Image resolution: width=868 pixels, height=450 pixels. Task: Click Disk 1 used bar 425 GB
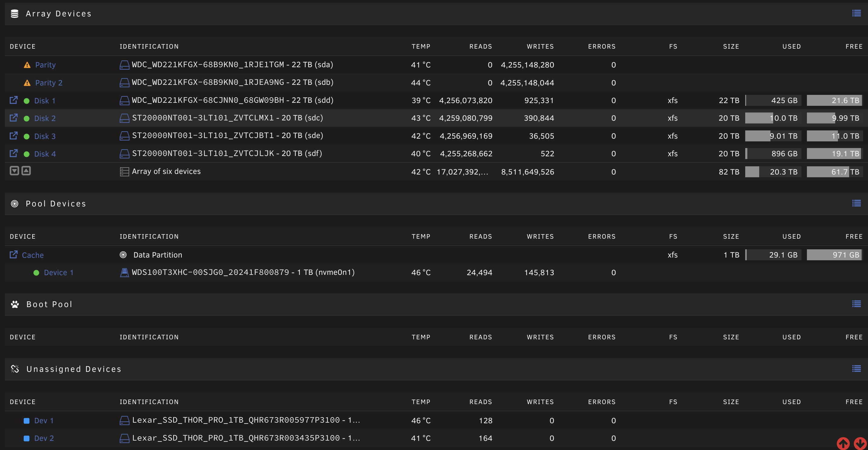coord(773,100)
